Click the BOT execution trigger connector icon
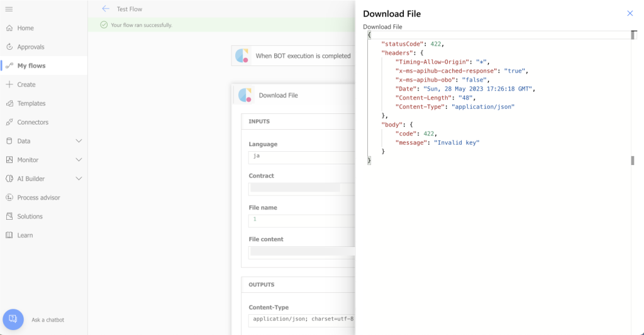Screen dimensions: 644x335 [x=242, y=55]
